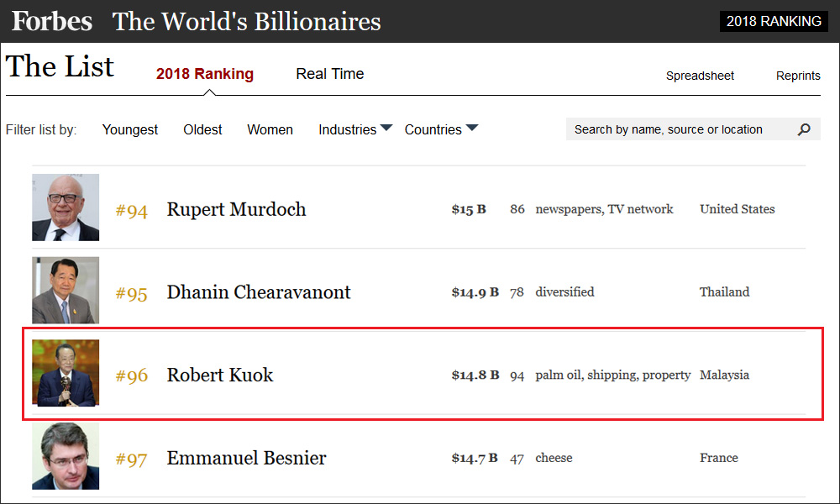
Task: Switch to the 2018 Ranking tab
Action: (205, 74)
